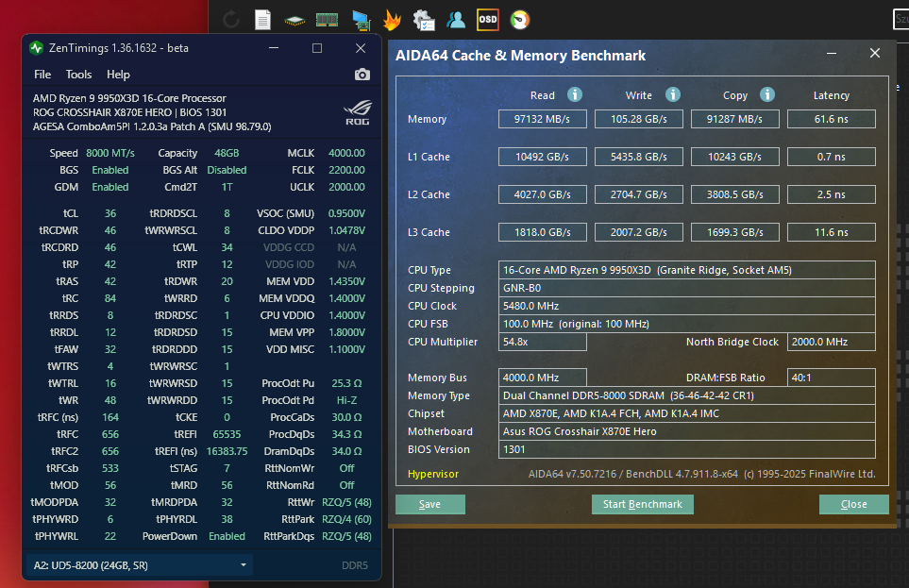The height and width of the screenshot is (588, 909).
Task: Open the report document icon
Action: pyautogui.click(x=263, y=19)
